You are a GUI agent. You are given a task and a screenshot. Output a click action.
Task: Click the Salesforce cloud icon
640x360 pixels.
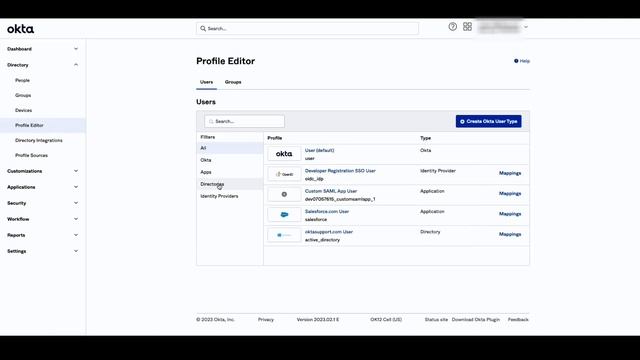tap(284, 215)
